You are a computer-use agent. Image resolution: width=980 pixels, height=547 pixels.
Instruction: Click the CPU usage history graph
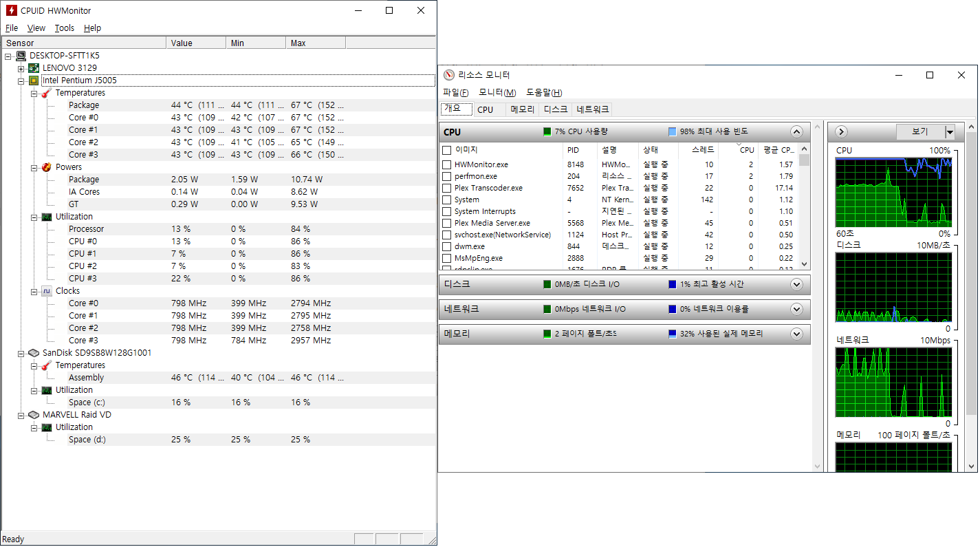894,192
